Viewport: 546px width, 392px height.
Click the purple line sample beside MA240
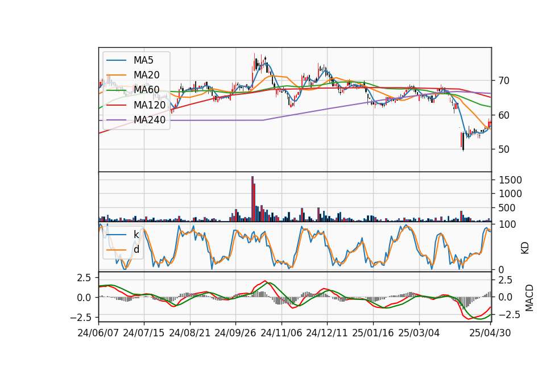pos(116,120)
